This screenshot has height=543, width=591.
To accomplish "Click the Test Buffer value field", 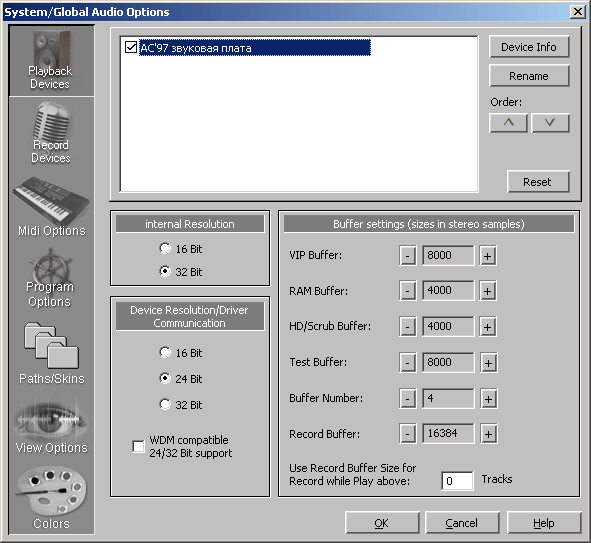I will click(x=448, y=363).
